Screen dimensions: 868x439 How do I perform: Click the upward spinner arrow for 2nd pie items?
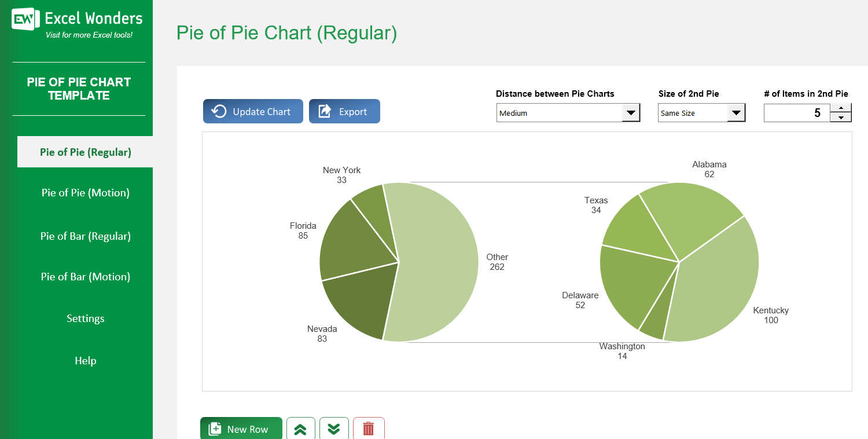pyautogui.click(x=841, y=108)
